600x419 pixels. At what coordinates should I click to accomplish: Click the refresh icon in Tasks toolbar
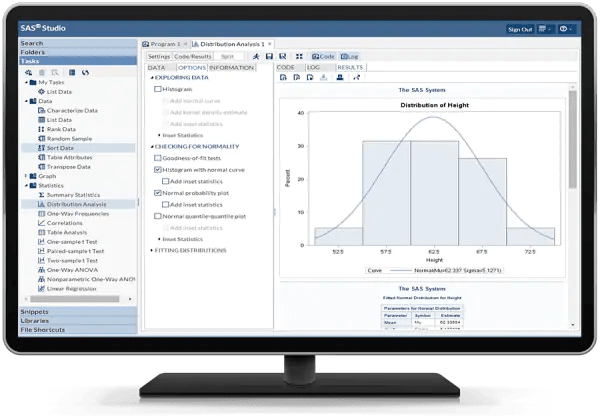coord(85,72)
